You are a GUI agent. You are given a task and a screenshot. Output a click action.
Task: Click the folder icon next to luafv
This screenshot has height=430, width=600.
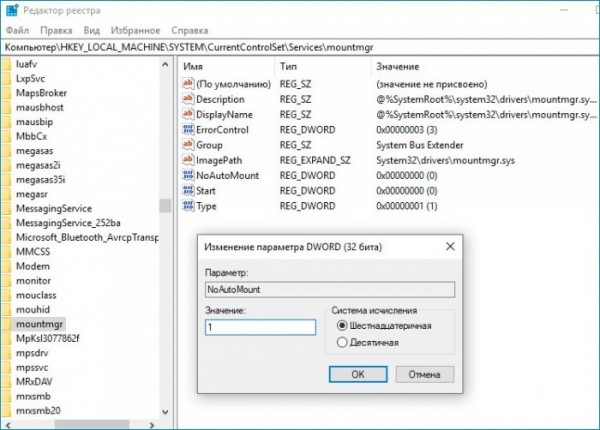[x=7, y=64]
